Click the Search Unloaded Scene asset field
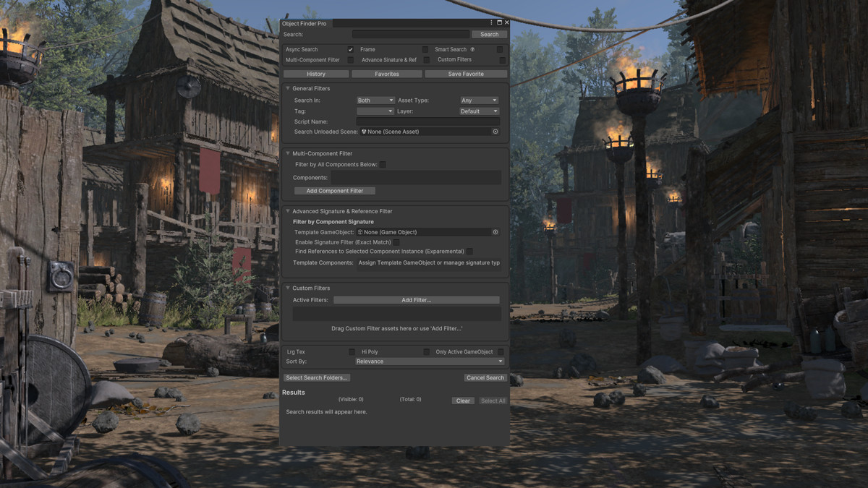The width and height of the screenshot is (868, 488). pyautogui.click(x=429, y=132)
